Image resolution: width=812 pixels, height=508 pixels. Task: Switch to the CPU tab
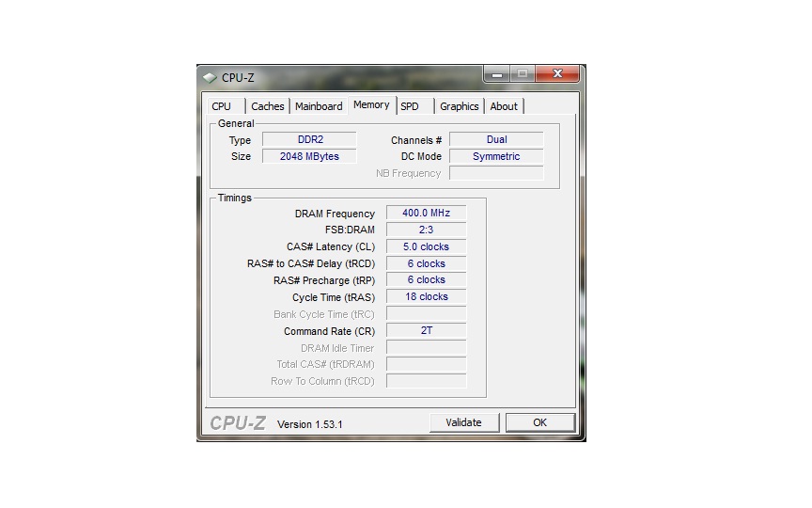click(x=225, y=106)
